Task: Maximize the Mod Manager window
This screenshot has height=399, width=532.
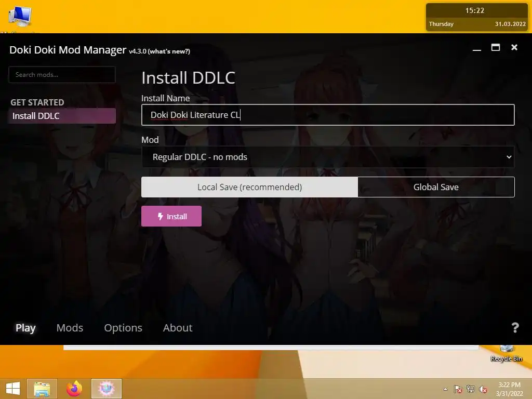Action: click(x=495, y=47)
